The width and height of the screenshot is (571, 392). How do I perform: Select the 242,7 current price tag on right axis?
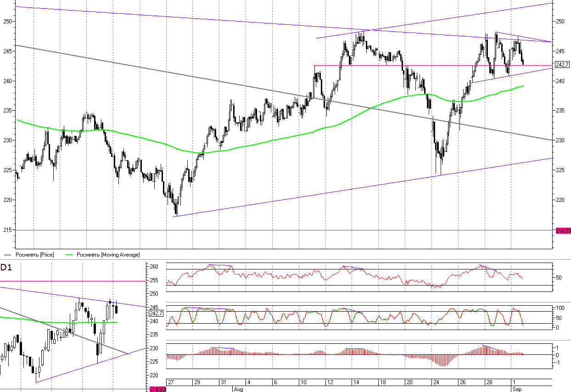tap(562, 65)
